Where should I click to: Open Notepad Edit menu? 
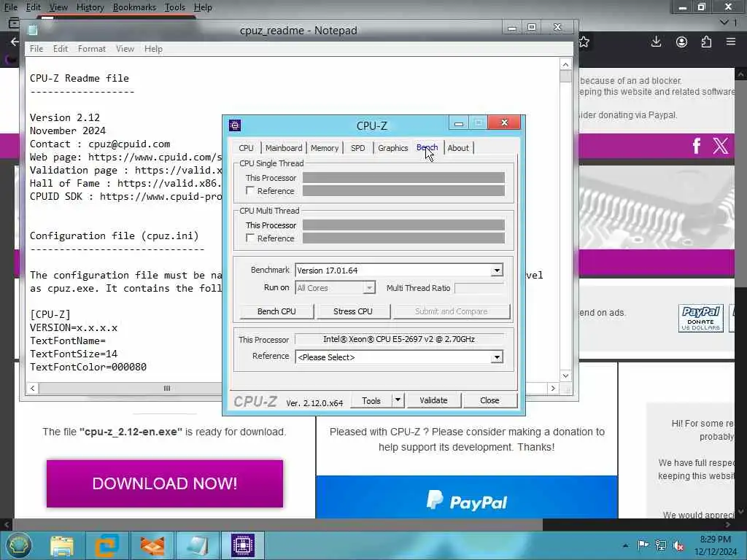point(61,49)
